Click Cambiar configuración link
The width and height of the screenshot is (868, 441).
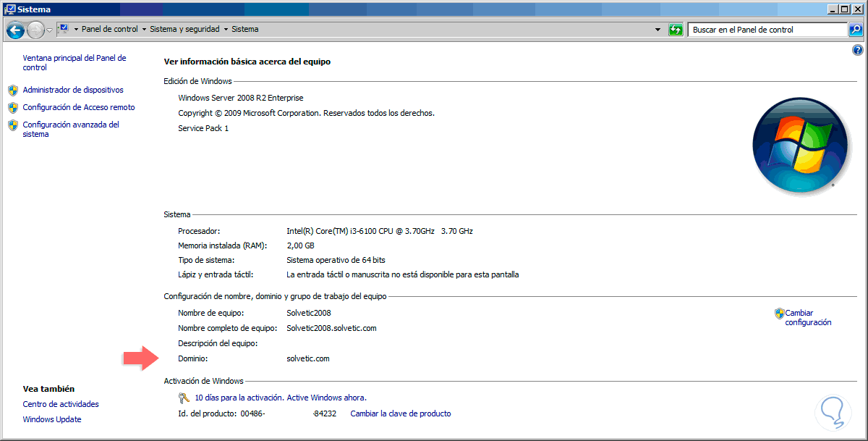tap(808, 318)
